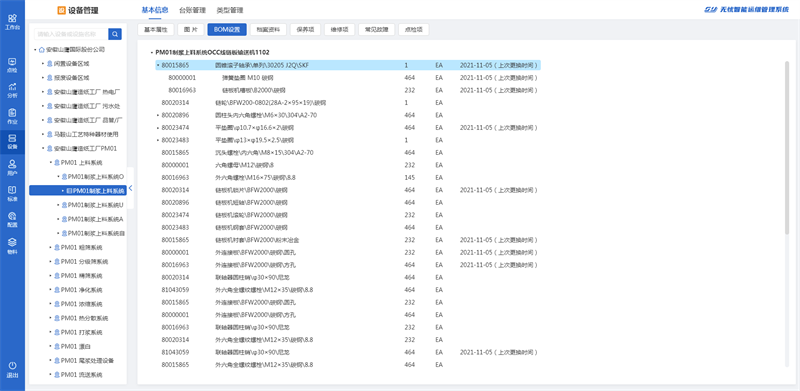The image size is (800, 391).
Task: Switch to the 台账管理 top tab
Action: coord(192,10)
